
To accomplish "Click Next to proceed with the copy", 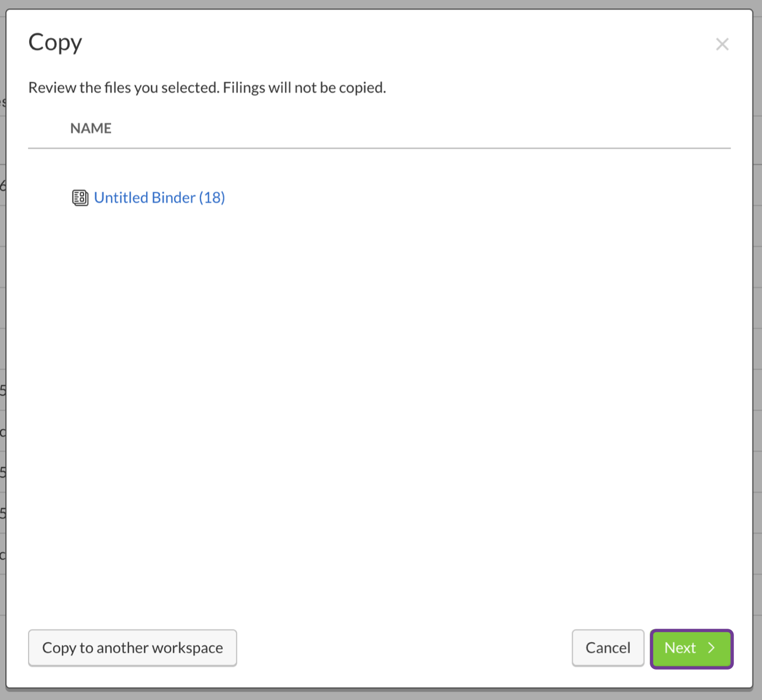I will [691, 648].
